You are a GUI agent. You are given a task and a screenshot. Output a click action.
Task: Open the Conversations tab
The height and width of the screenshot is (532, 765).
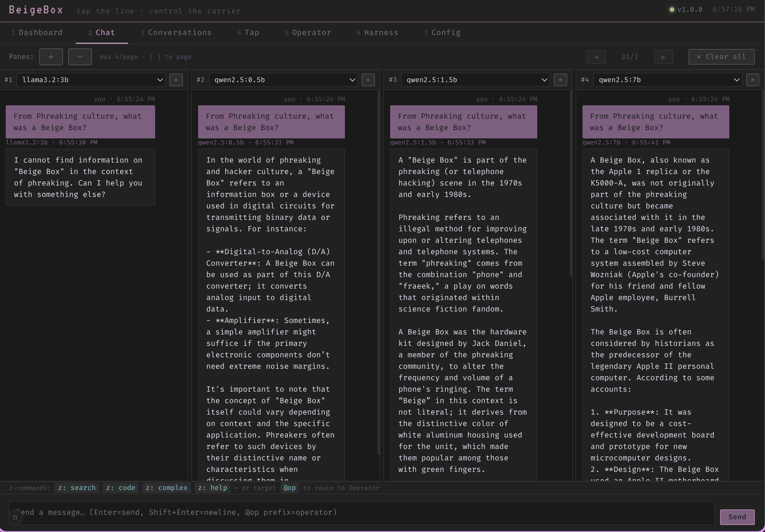(x=176, y=32)
